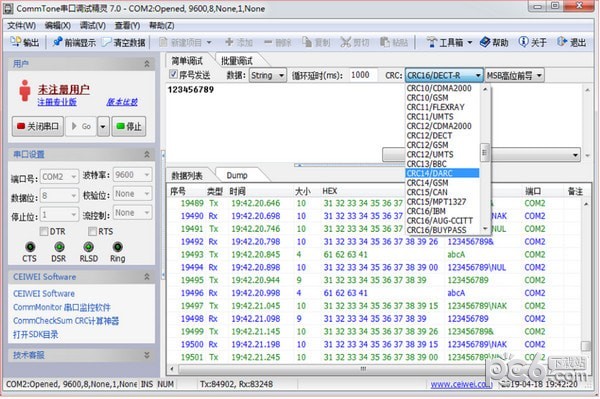
Task: Click the 删除 minus icon
Action: point(268,41)
